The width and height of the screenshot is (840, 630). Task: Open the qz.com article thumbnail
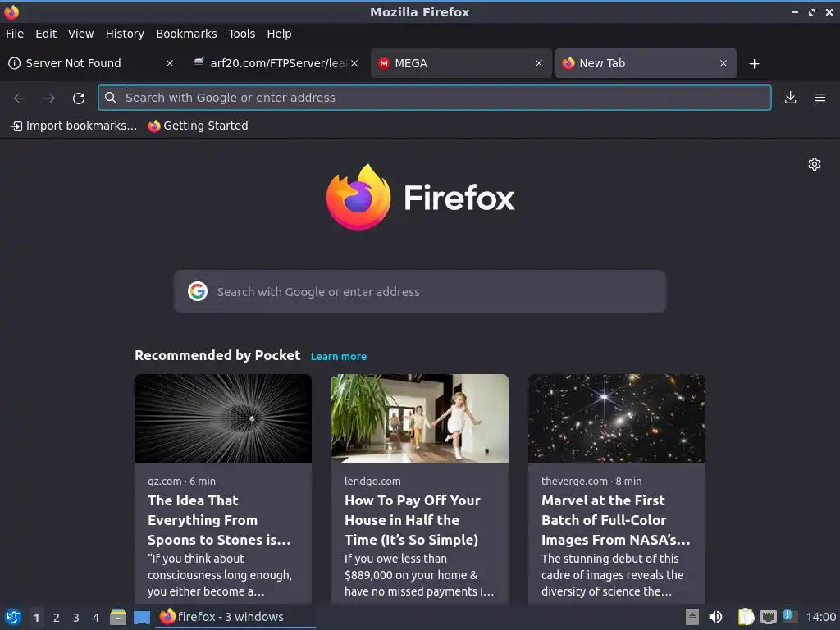tap(223, 418)
